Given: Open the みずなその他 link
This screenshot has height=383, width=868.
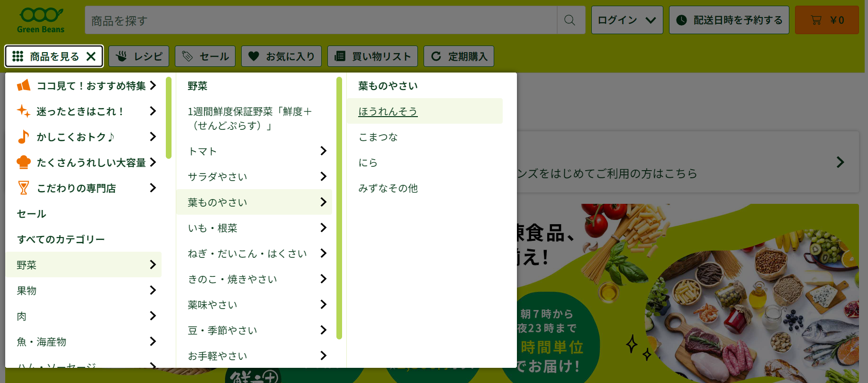Looking at the screenshot, I should pyautogui.click(x=388, y=188).
